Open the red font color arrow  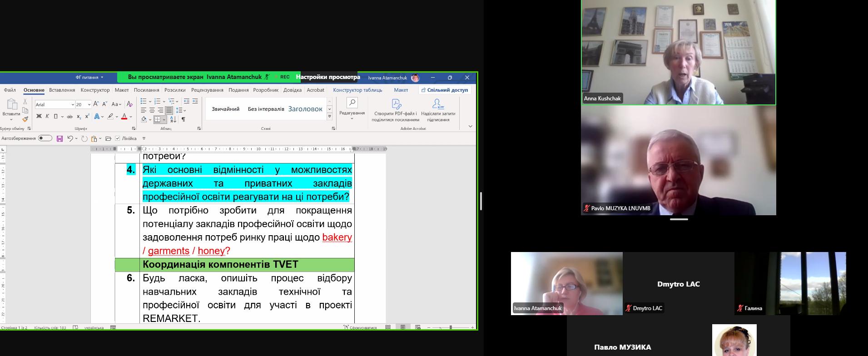(x=131, y=117)
